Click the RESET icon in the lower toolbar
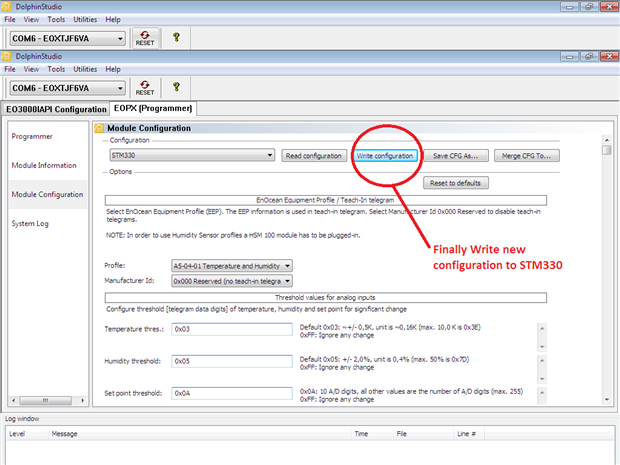The height and width of the screenshot is (465, 620). click(x=145, y=88)
